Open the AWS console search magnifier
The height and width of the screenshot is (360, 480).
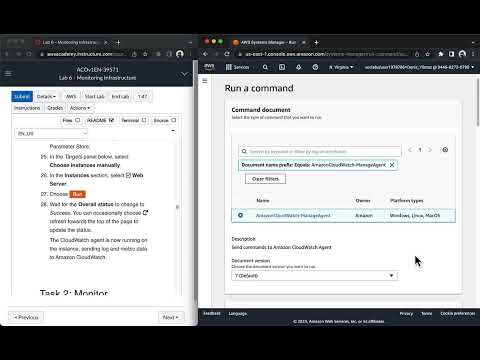click(x=265, y=67)
